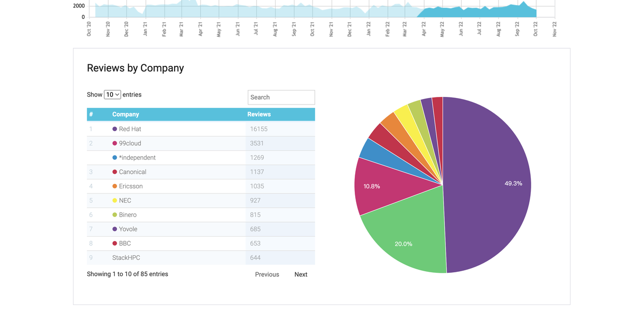644x315 pixels.
Task: Click into the table Search field
Action: (281, 97)
